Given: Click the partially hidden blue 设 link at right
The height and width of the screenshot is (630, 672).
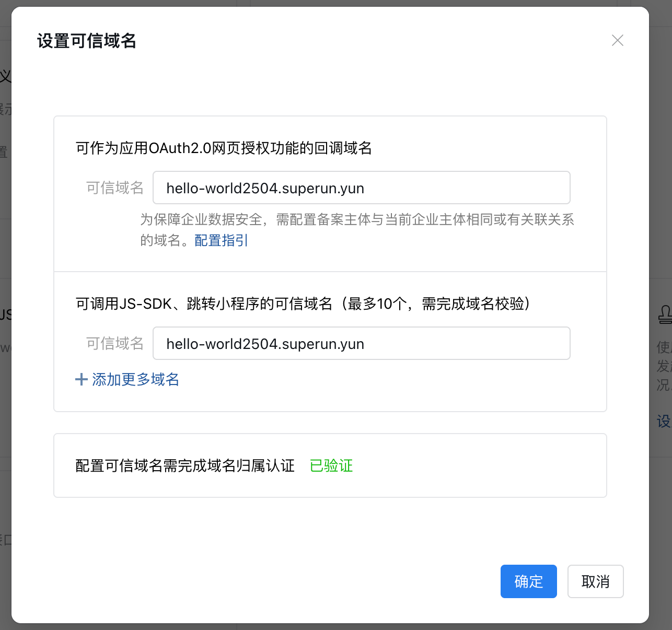Looking at the screenshot, I should coord(663,421).
